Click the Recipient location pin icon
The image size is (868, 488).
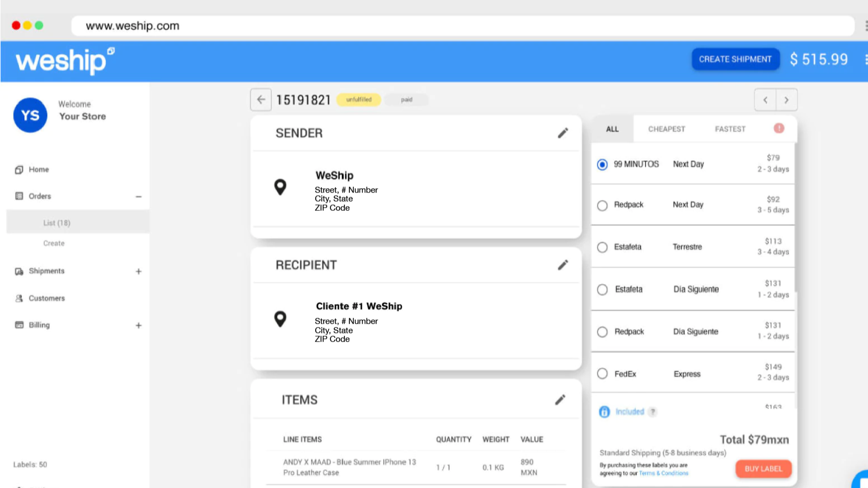[280, 319]
